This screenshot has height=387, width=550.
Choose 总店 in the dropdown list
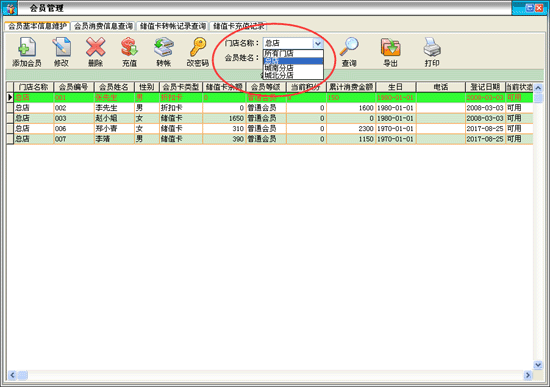coord(293,61)
